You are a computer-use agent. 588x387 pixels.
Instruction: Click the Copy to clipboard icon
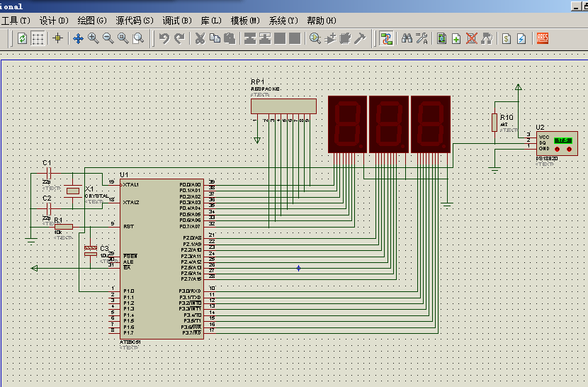coord(215,38)
